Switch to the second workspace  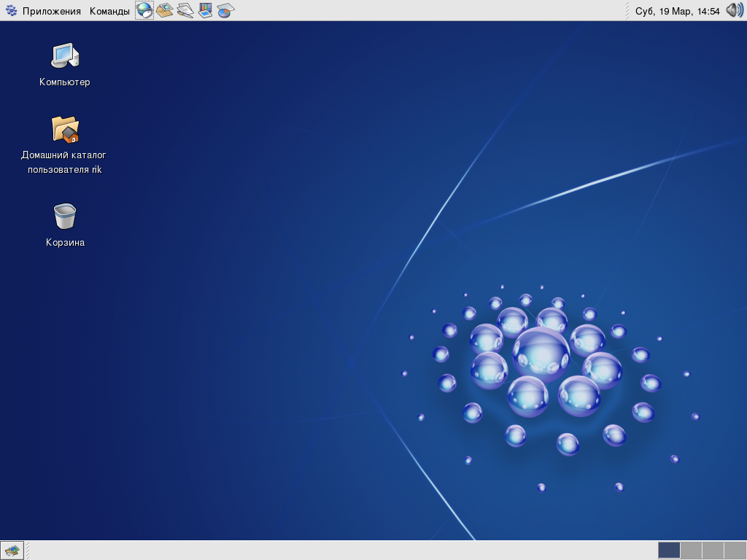(691, 551)
